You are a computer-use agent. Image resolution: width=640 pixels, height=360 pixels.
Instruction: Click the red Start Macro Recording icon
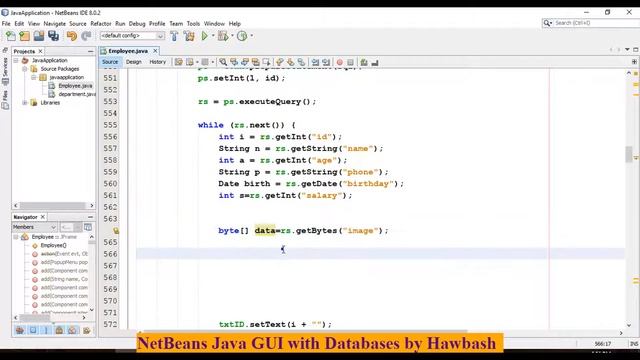point(340,62)
